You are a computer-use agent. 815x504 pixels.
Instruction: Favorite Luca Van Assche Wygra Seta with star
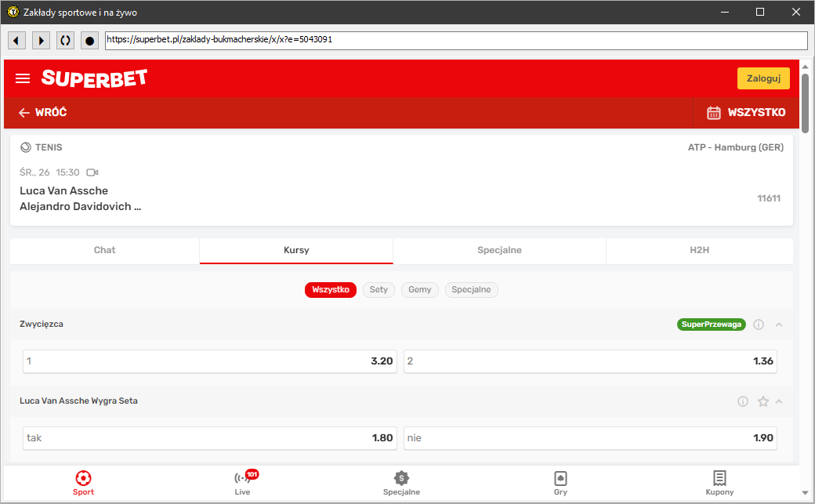click(762, 401)
